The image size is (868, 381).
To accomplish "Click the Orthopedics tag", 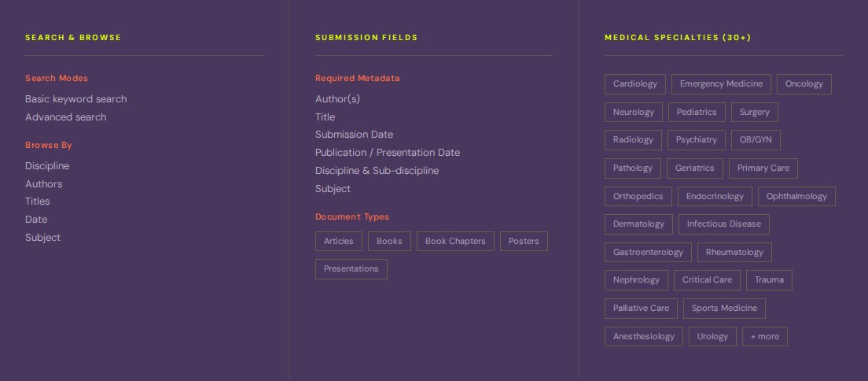I will pos(638,196).
